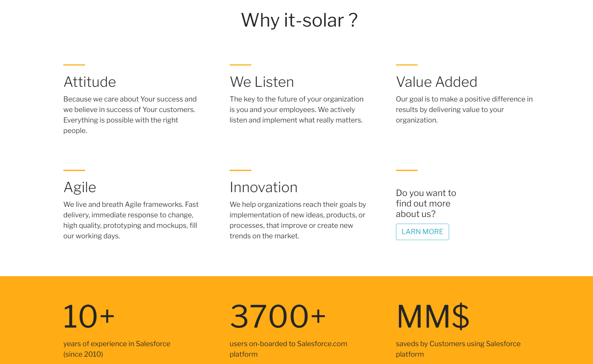Click the 10+ statistic number
Image resolution: width=593 pixels, height=364 pixels.
[89, 316]
